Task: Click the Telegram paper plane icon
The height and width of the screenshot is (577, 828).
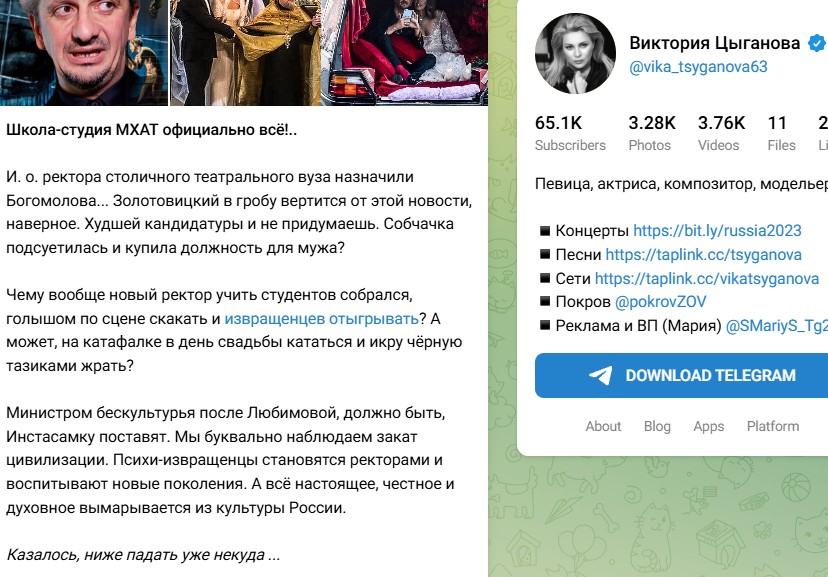Action: pos(600,375)
